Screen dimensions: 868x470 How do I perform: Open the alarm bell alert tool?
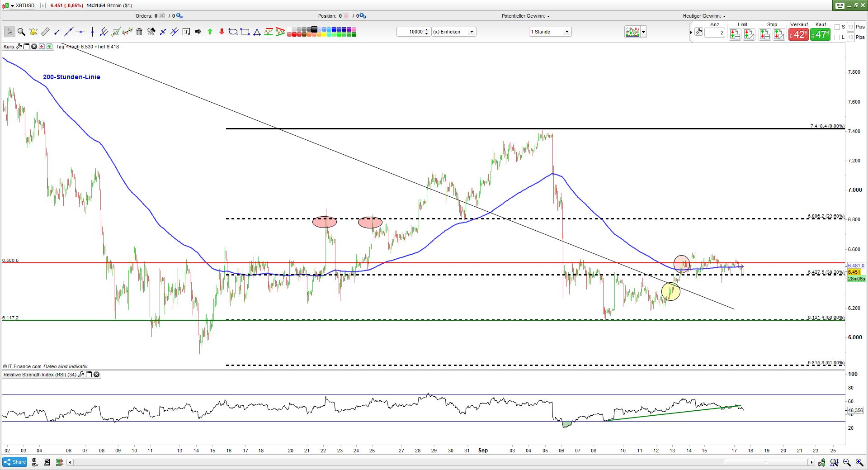point(33,32)
